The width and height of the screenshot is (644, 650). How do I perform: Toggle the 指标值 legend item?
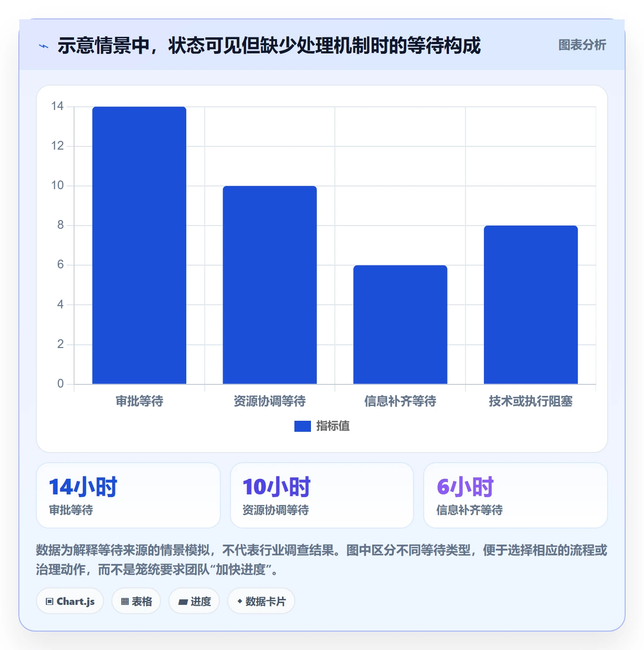pyautogui.click(x=322, y=426)
